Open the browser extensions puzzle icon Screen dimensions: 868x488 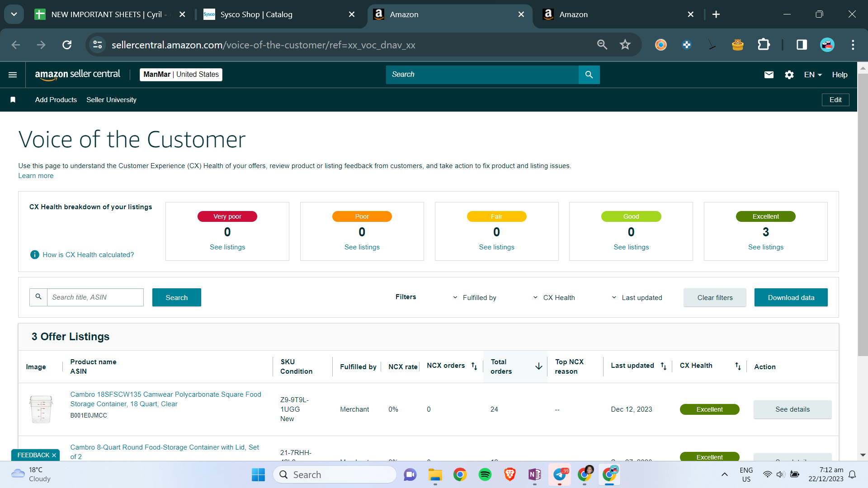pos(764,45)
